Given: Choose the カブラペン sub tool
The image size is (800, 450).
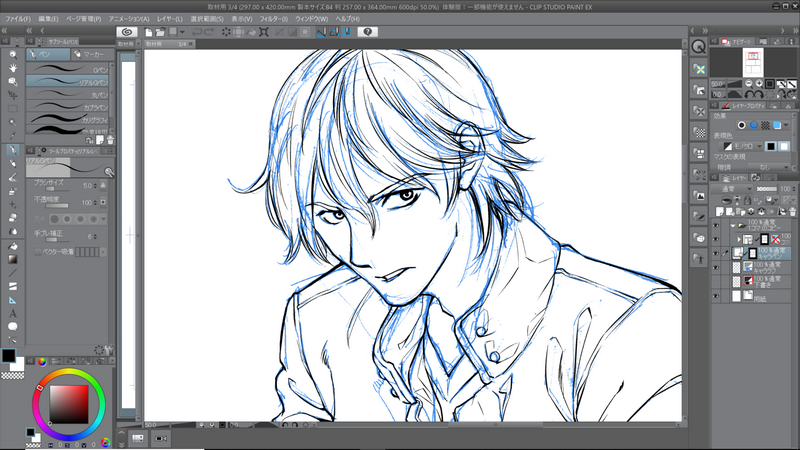Looking at the screenshot, I should [67, 107].
